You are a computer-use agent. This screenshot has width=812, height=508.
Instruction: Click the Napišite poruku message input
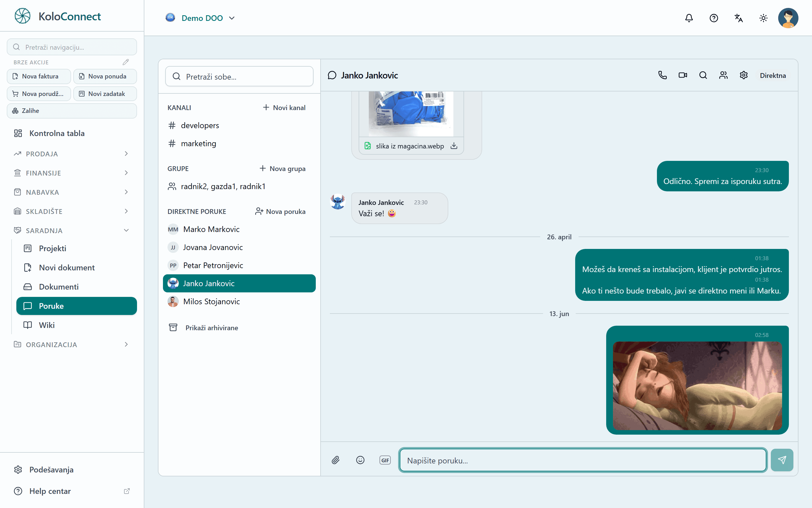click(582, 460)
